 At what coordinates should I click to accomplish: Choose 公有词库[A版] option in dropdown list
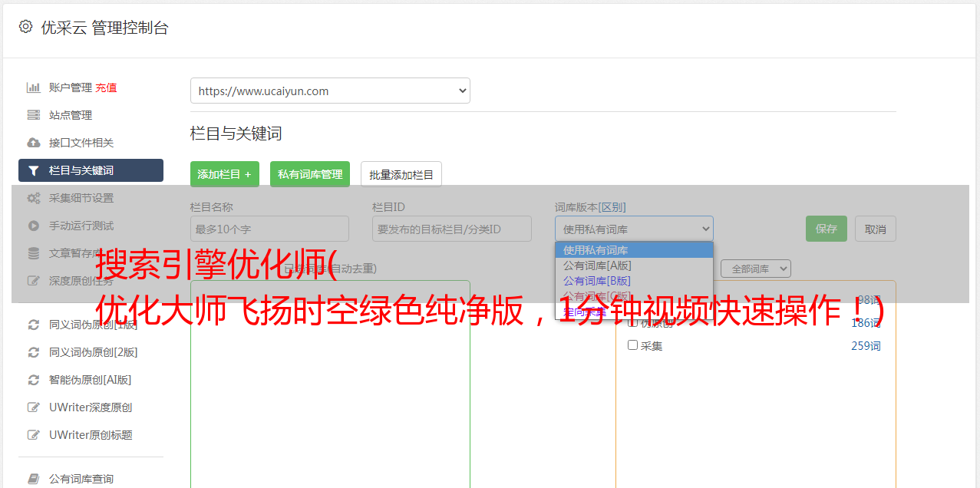pos(634,265)
